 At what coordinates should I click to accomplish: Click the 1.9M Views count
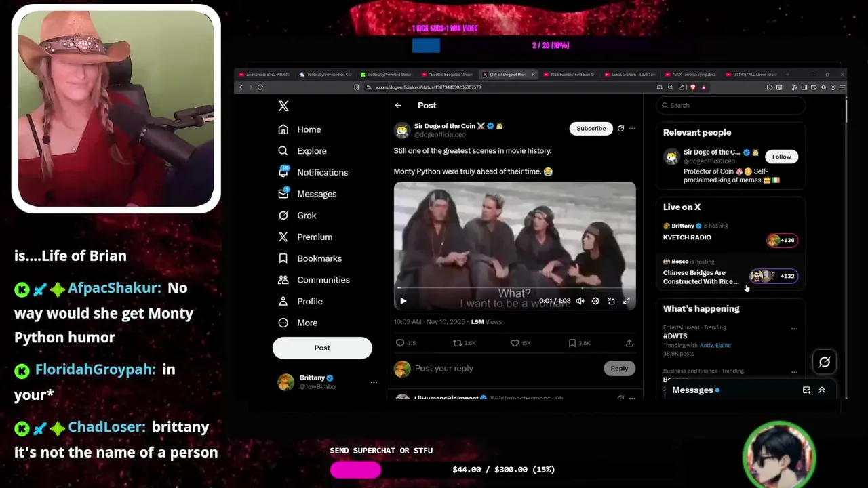point(486,321)
